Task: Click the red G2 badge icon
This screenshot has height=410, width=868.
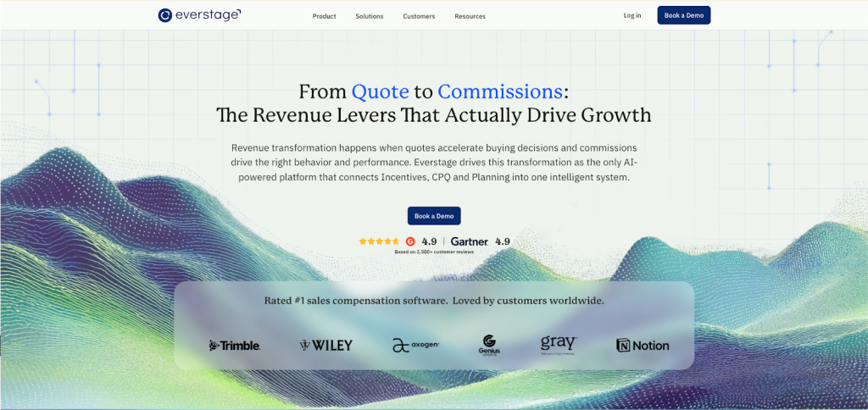Action: point(410,241)
